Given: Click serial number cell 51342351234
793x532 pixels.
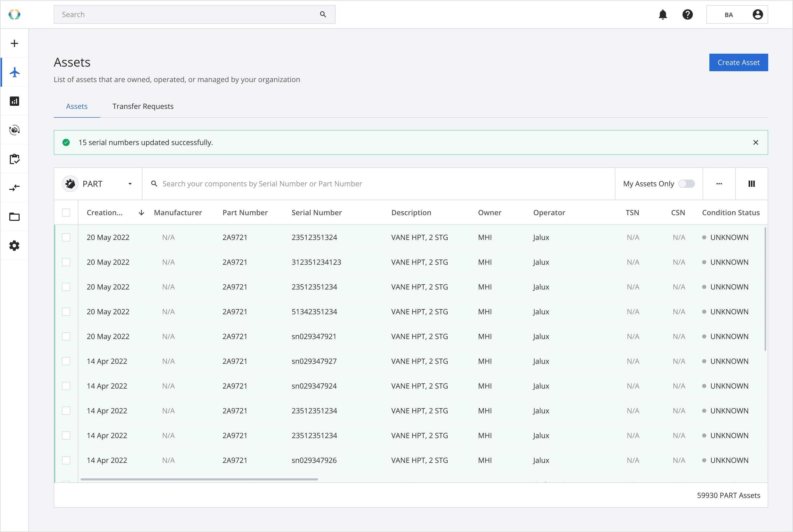Looking at the screenshot, I should pos(314,312).
